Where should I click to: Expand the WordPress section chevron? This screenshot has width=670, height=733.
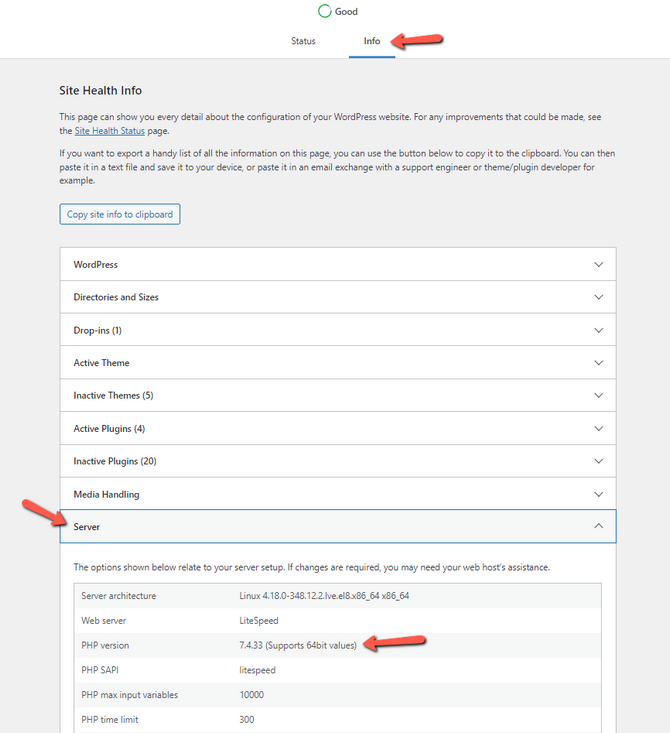point(598,265)
